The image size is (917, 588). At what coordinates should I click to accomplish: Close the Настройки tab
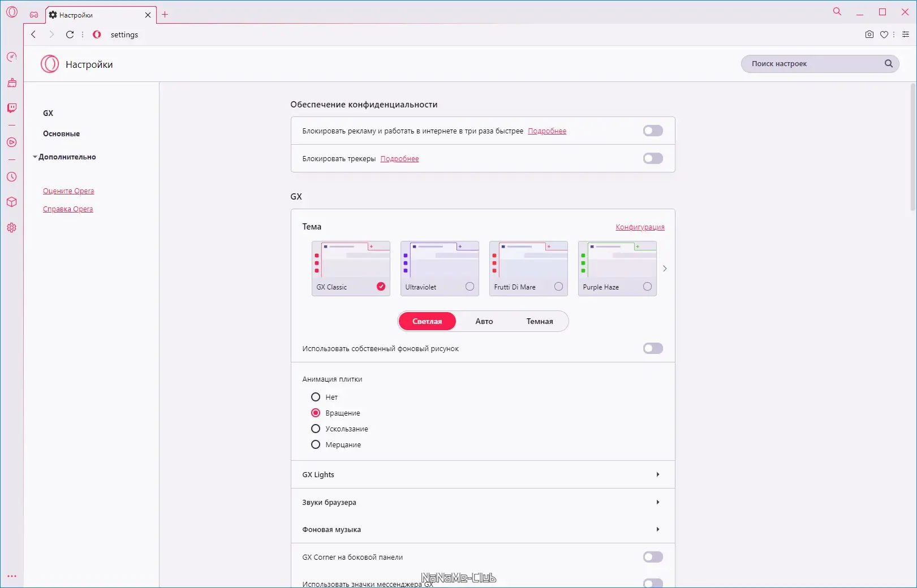[148, 15]
